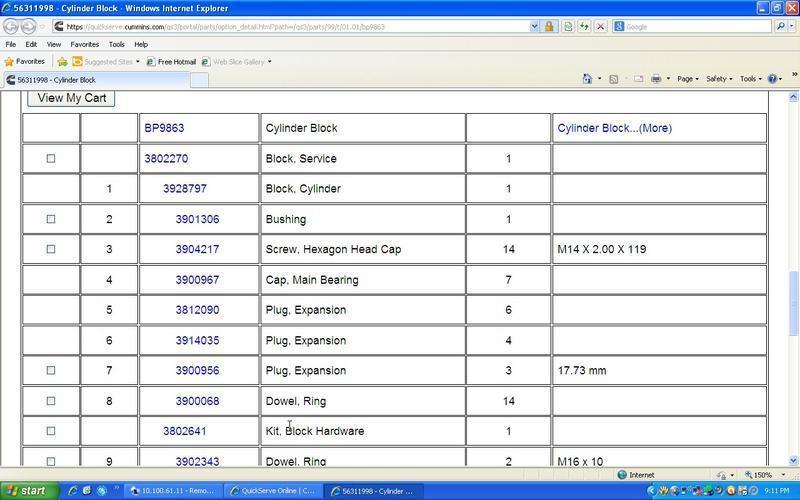800x500 pixels.
Task: Open the Edit menu
Action: click(31, 44)
